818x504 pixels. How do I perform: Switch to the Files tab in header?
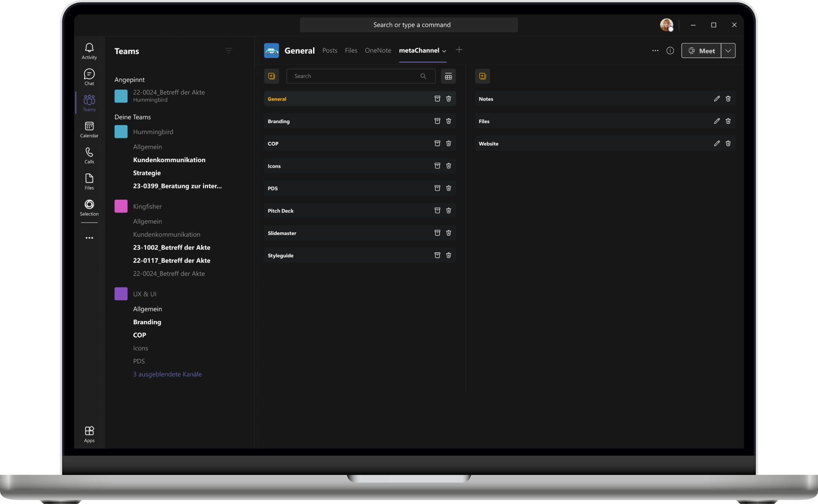tap(351, 51)
